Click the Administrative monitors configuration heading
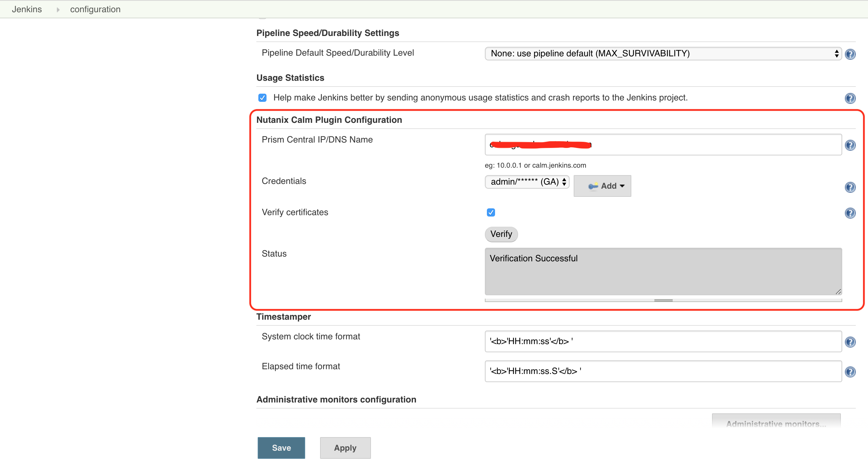This screenshot has height=469, width=868. (336, 399)
